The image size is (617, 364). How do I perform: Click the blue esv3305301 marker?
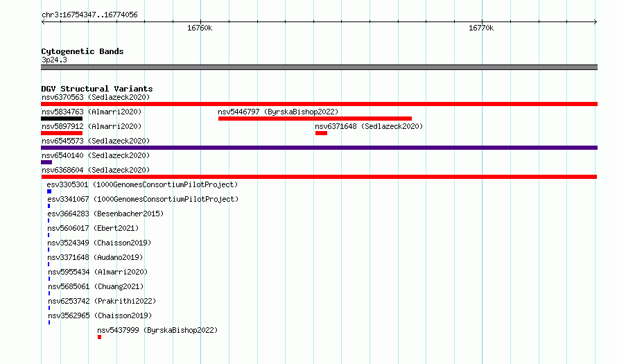click(49, 191)
